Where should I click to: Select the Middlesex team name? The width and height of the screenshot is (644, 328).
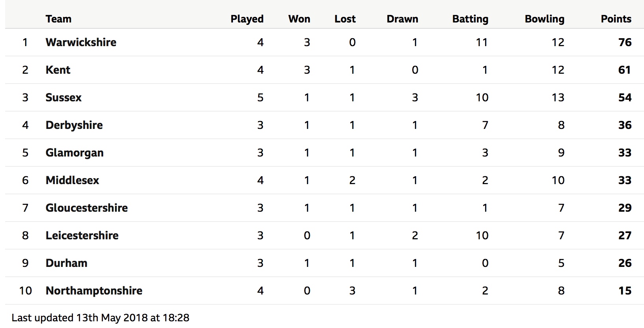point(73,180)
